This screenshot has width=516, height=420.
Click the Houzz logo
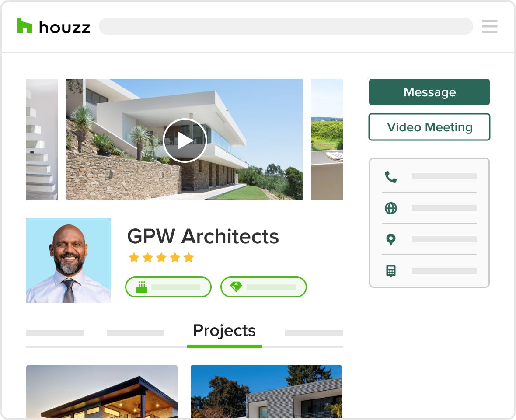(54, 26)
